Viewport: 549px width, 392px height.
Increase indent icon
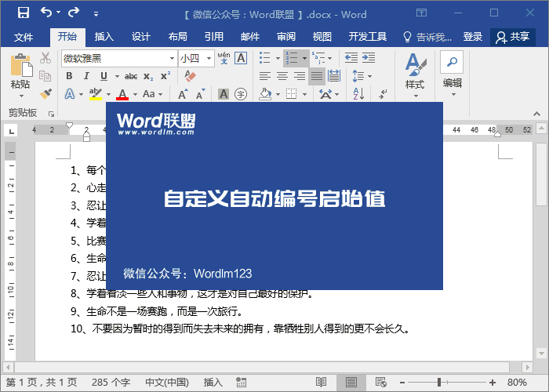pos(369,58)
